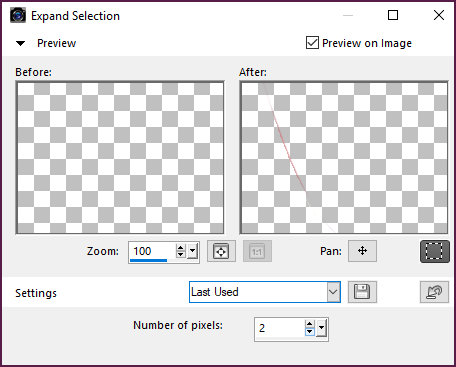Image resolution: width=456 pixels, height=367 pixels.
Task: Open the Number of pixels dropdown arrow
Action: pos(321,328)
